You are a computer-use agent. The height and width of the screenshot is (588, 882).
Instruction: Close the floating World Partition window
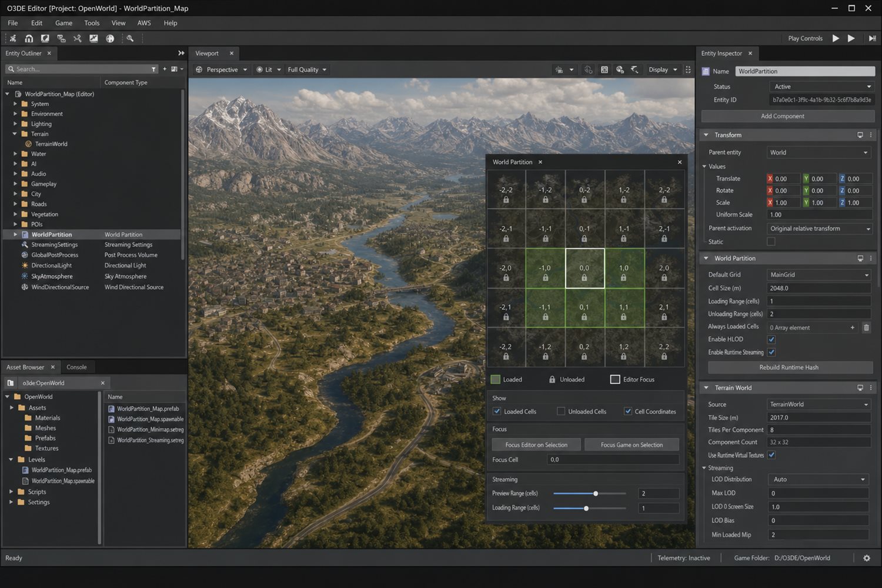coord(680,162)
